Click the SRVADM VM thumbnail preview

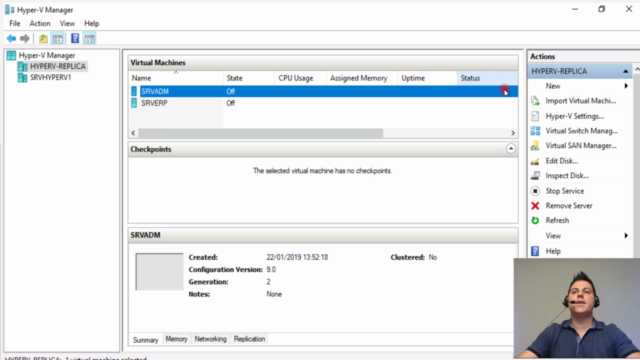(x=159, y=272)
